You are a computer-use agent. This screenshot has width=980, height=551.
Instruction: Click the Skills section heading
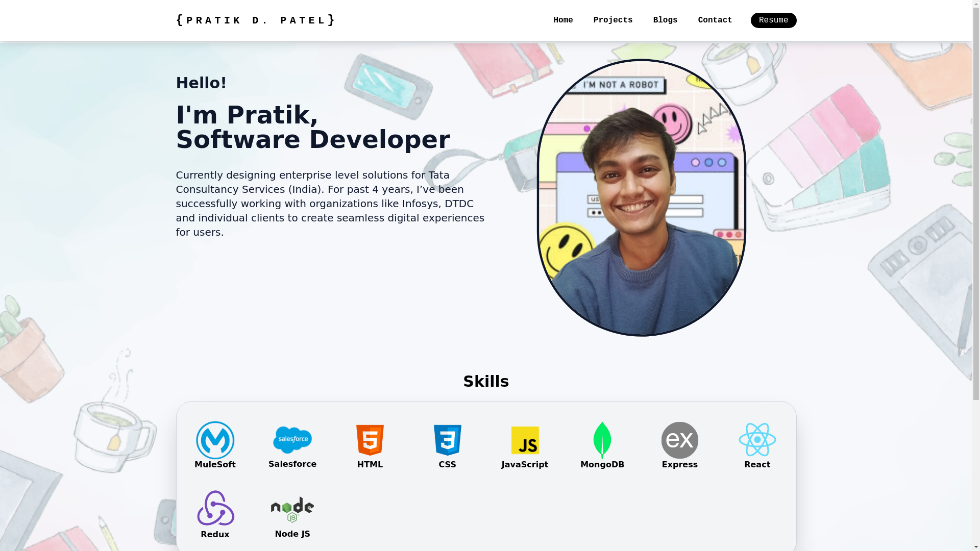click(486, 382)
